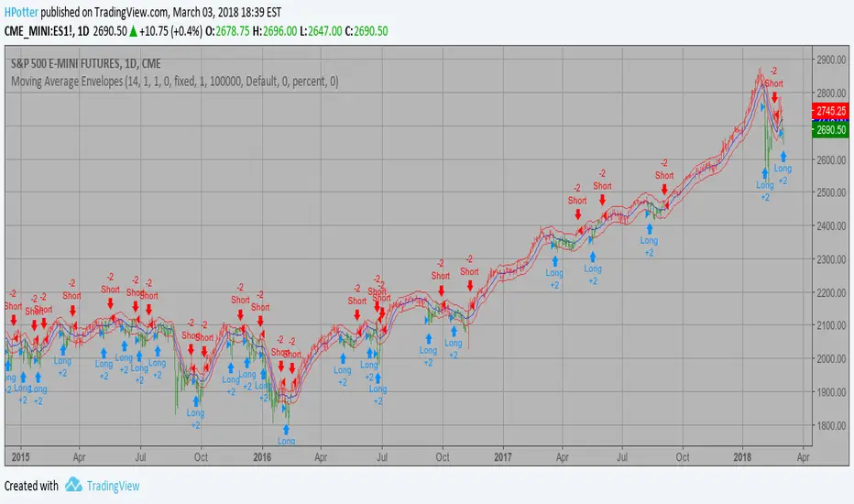Click the TradingView logo icon at the bottom

(73, 485)
